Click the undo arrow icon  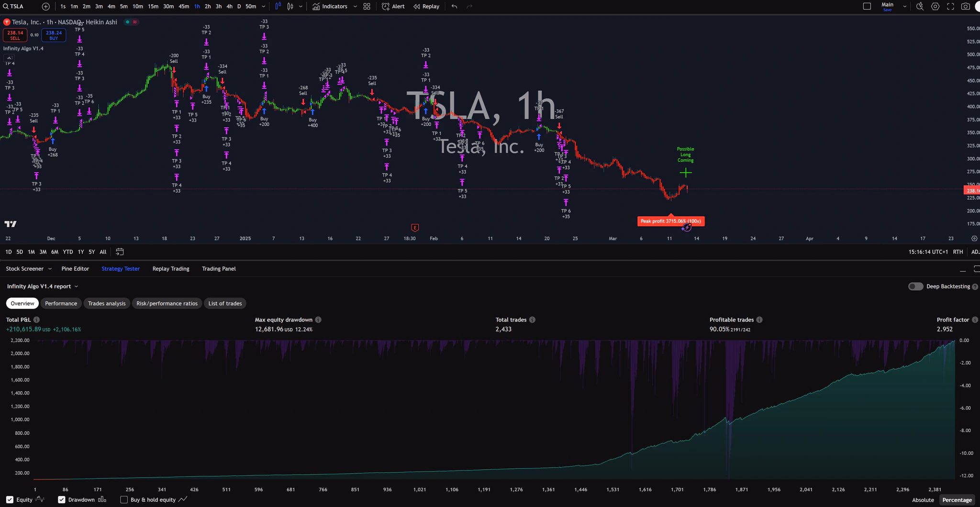454,6
